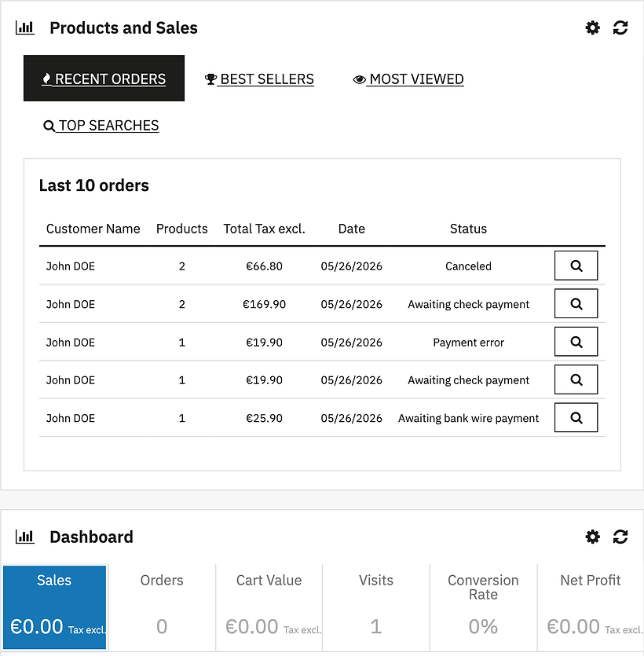Click the Canceled status text
Viewport: 644px width, 656px height.
[468, 266]
